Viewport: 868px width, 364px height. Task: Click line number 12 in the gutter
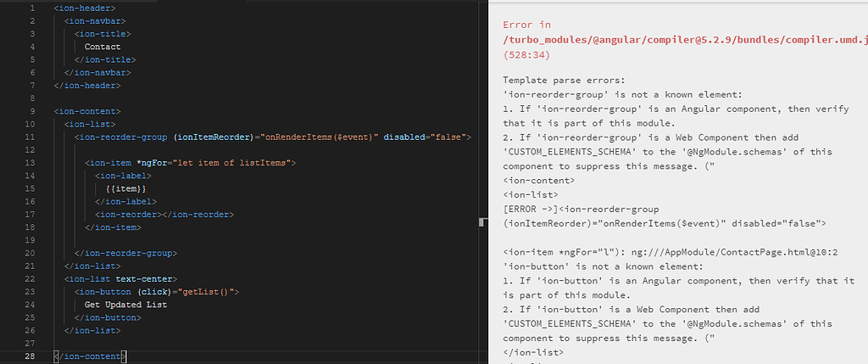[x=30, y=149]
